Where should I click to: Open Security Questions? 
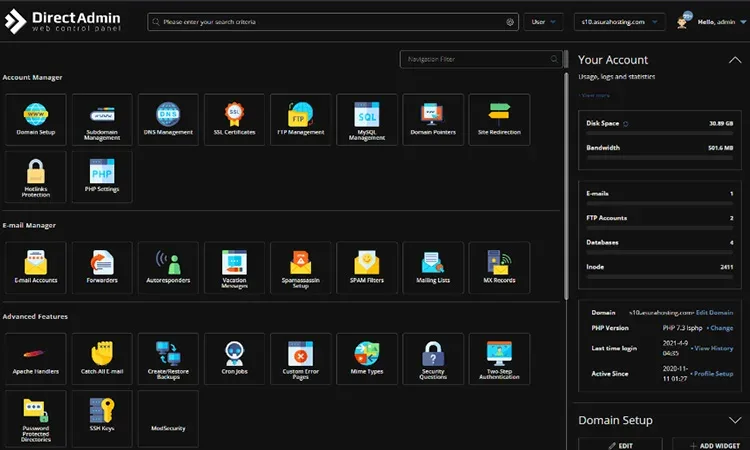pyautogui.click(x=433, y=359)
